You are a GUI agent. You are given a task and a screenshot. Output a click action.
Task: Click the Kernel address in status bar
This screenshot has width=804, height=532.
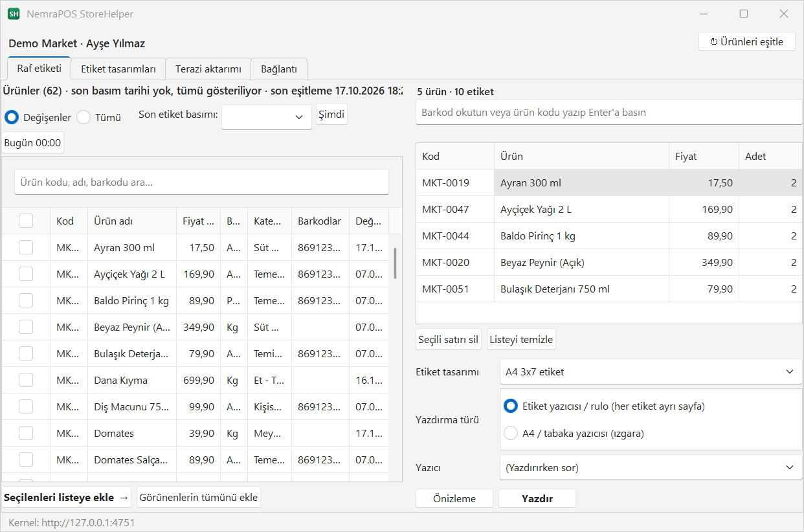point(72,522)
